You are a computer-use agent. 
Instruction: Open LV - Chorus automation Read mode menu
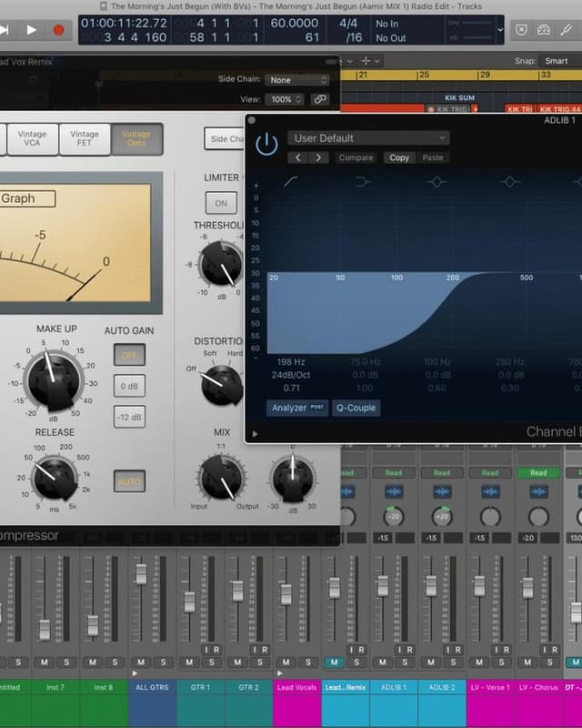[x=538, y=472]
